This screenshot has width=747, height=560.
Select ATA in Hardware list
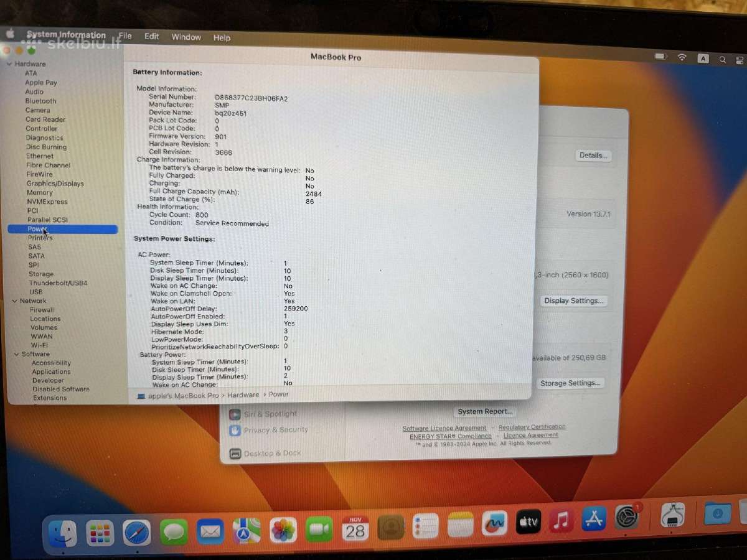(31, 73)
